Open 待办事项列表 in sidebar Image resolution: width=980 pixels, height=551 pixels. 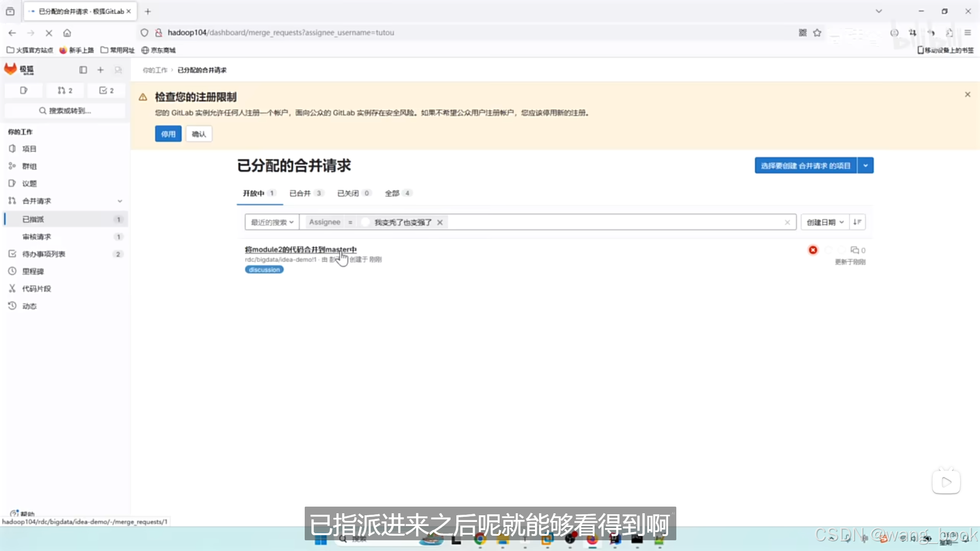[65, 254]
